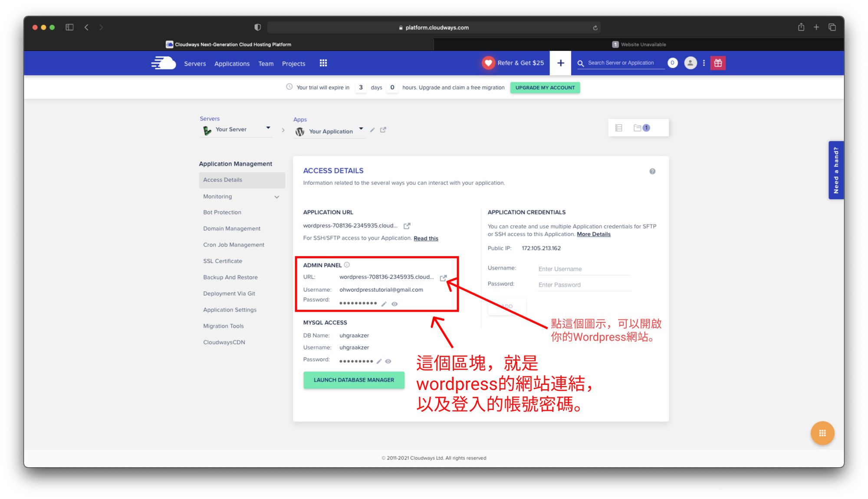Image resolution: width=868 pixels, height=499 pixels.
Task: Edit MySQL password pencil icon
Action: [379, 361]
